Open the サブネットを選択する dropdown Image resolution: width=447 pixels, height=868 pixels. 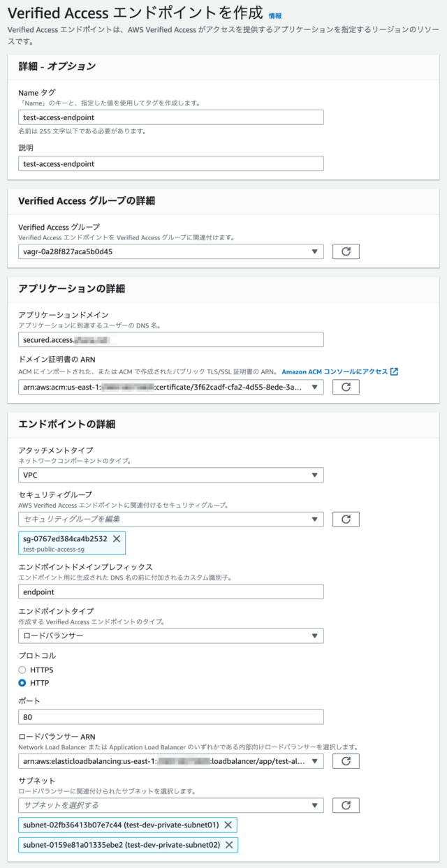tap(172, 804)
